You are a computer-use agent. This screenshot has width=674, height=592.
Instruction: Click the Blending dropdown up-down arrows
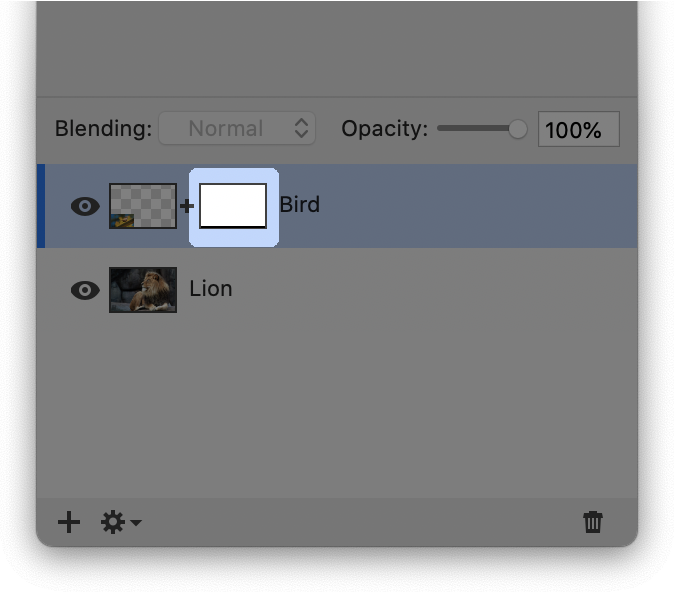pos(301,129)
